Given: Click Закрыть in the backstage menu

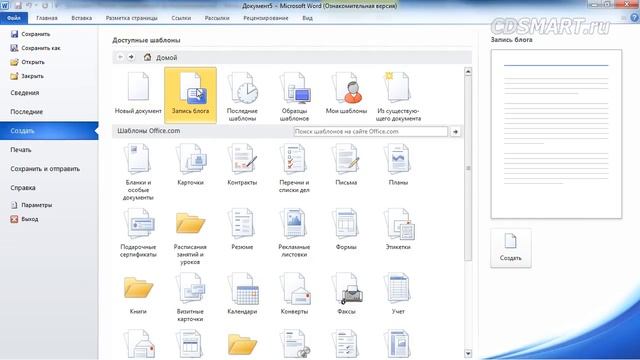Looking at the screenshot, I should tap(27, 76).
